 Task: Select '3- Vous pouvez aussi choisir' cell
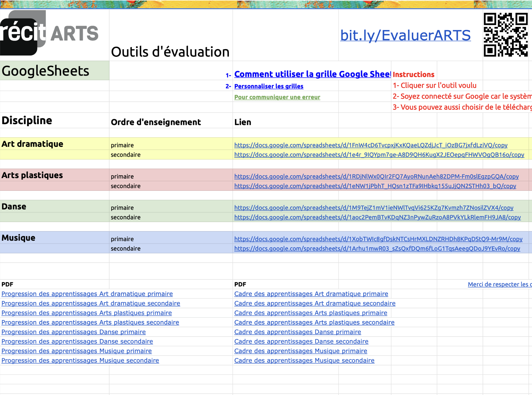462,107
